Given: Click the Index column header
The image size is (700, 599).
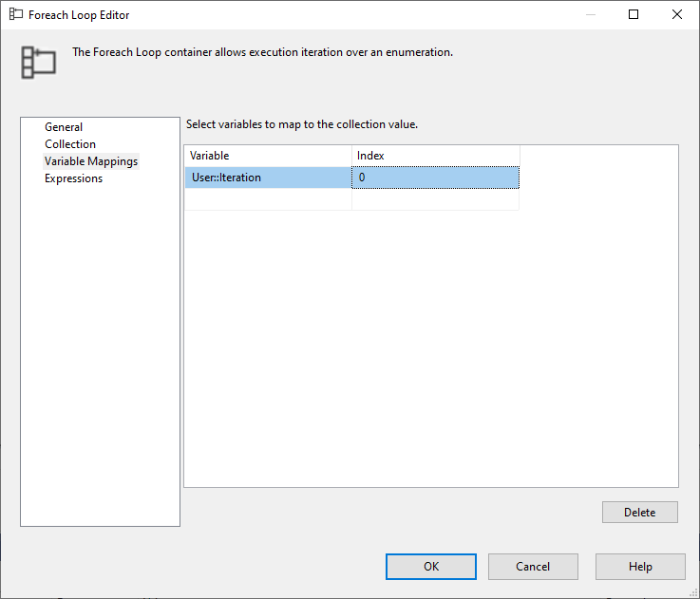Looking at the screenshot, I should (x=435, y=156).
